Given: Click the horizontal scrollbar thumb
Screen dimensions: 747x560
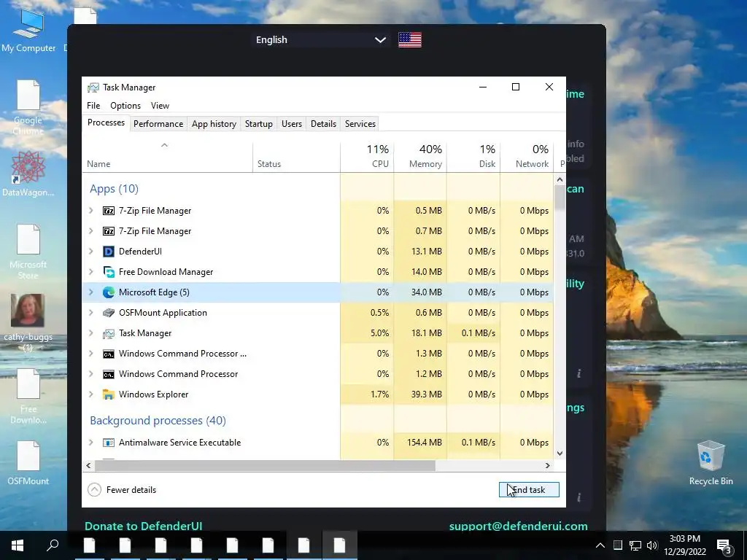Looking at the screenshot, I should point(265,466).
